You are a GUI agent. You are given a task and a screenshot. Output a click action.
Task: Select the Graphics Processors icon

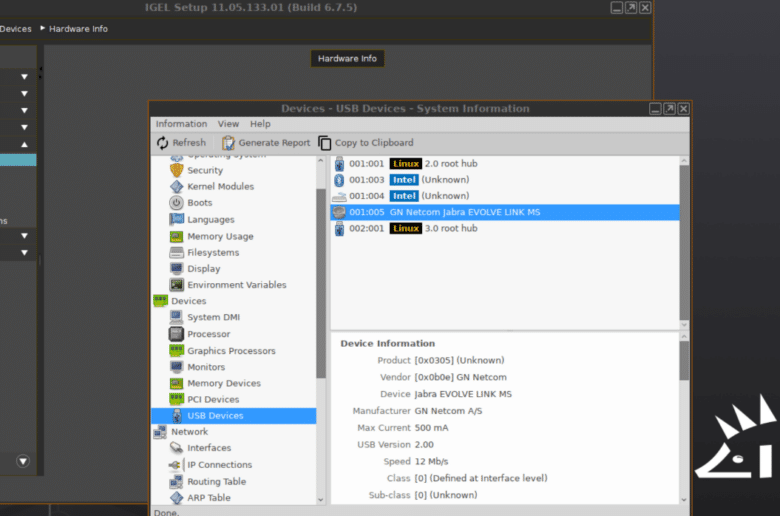(177, 351)
